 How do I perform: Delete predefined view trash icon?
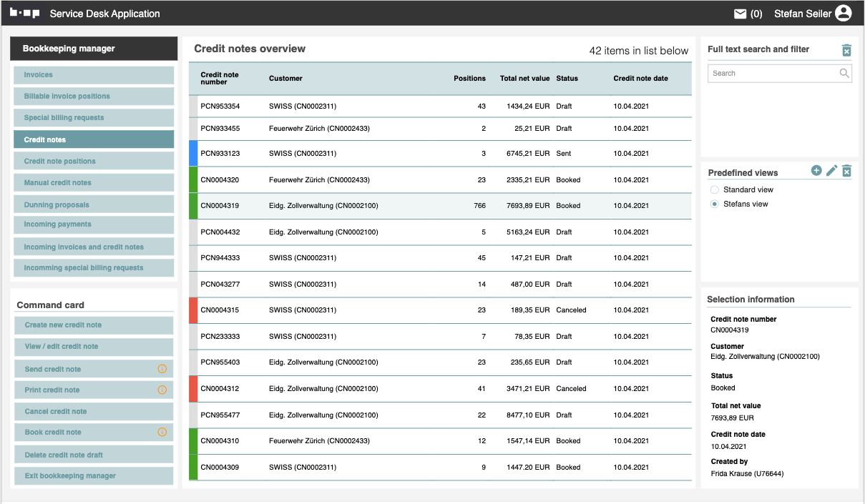846,171
